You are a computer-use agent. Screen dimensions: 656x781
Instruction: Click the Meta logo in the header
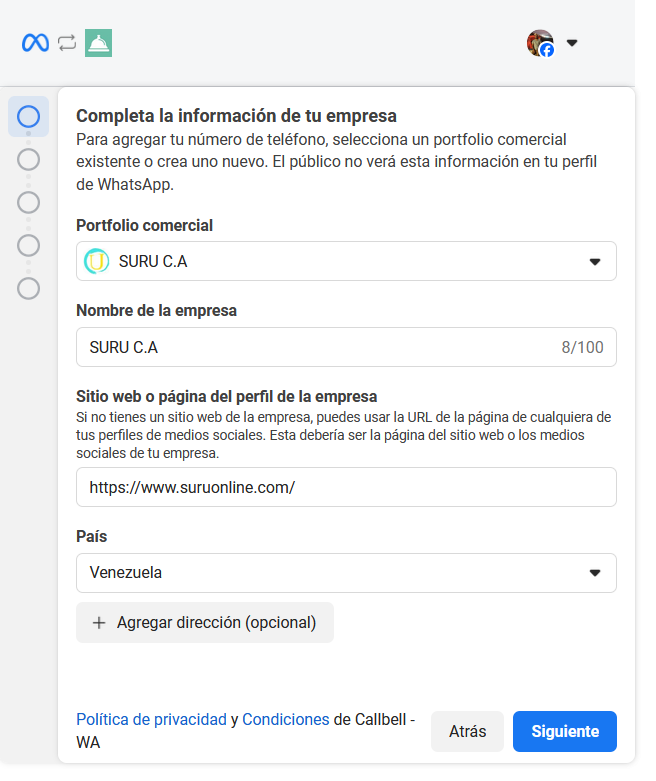pyautogui.click(x=35, y=43)
